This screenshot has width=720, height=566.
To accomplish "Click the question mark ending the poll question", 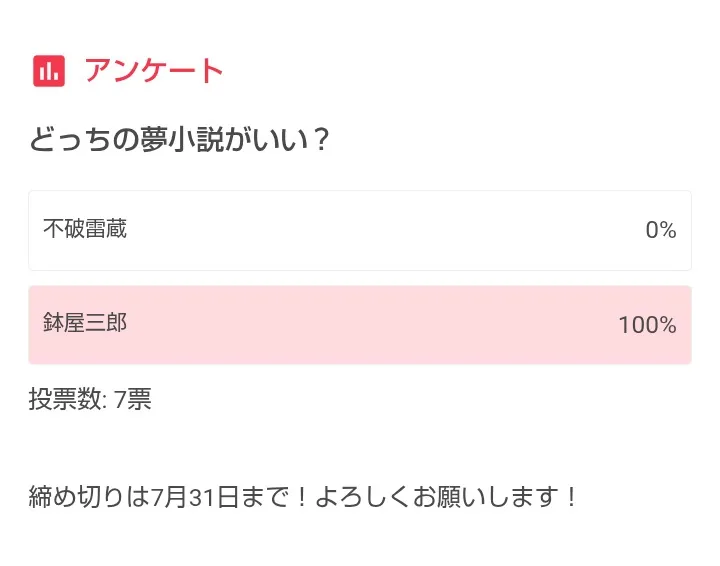I will 321,140.
